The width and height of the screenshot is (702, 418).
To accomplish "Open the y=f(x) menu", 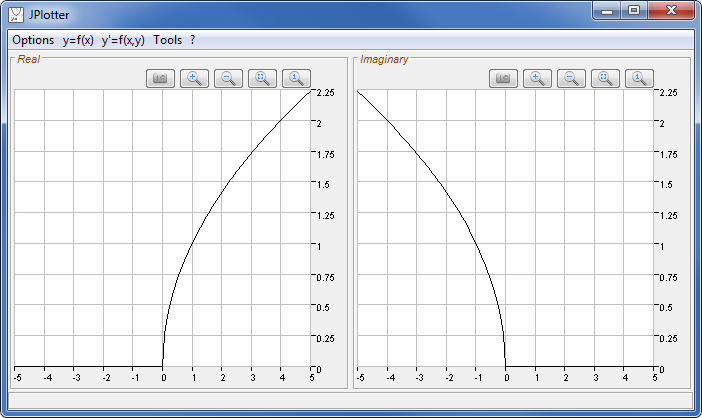I will pyautogui.click(x=78, y=40).
